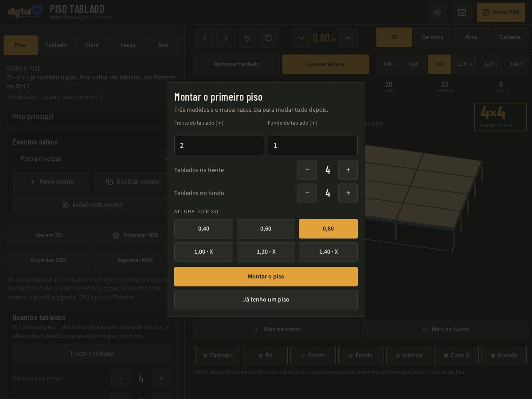532x399 pixels.
Task: Toggle the Frente legend chip
Action: [313, 356]
